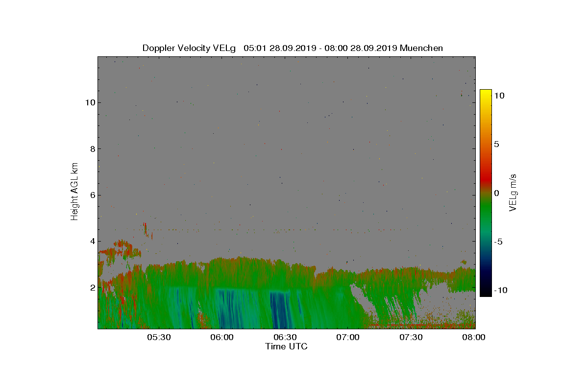The height and width of the screenshot is (392, 588).
Task: Click the height tick label '4'
Action: (x=92, y=241)
